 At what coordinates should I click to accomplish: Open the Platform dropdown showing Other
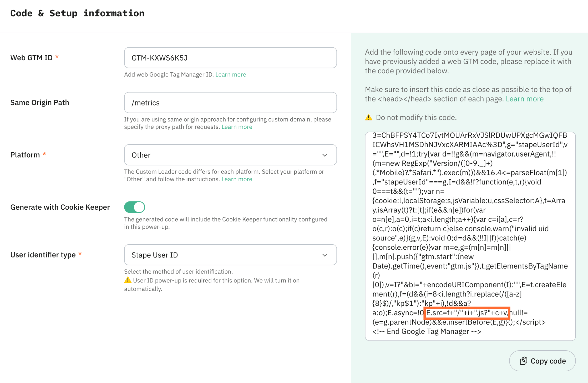pyautogui.click(x=230, y=155)
